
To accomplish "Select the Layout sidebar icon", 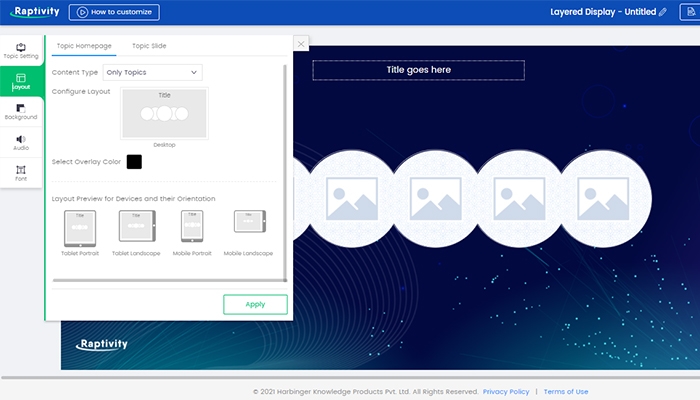I will click(21, 81).
